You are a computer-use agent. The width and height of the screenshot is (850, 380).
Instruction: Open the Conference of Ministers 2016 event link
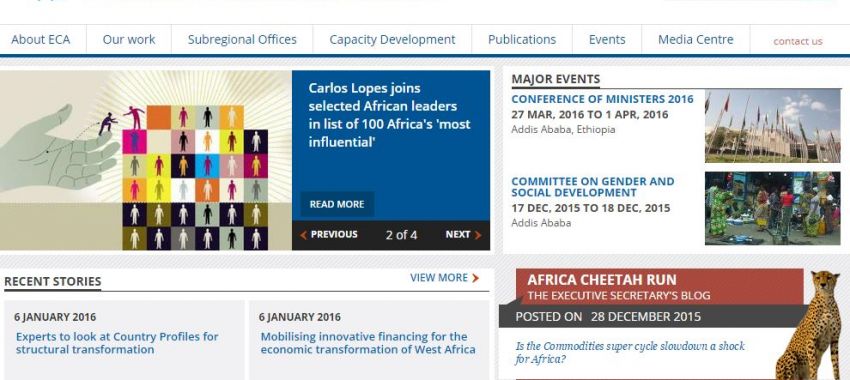click(602, 99)
